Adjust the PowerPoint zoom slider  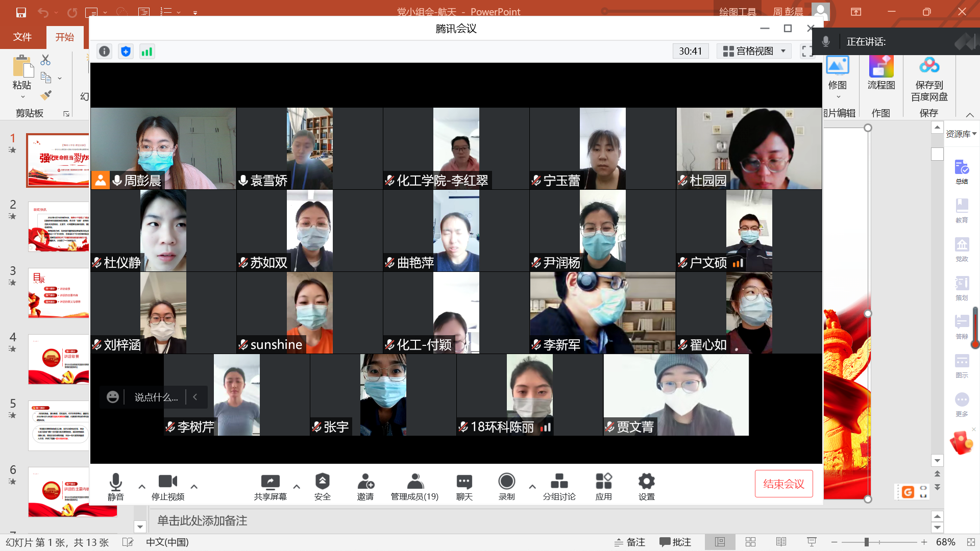[866, 542]
